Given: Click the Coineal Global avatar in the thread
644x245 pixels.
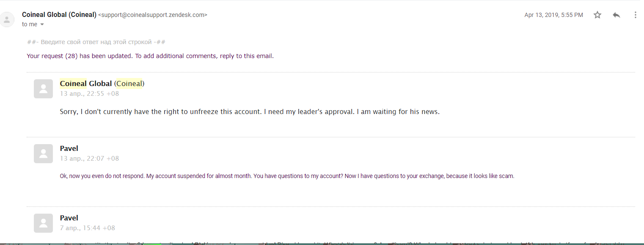Looking at the screenshot, I should click(x=43, y=89).
